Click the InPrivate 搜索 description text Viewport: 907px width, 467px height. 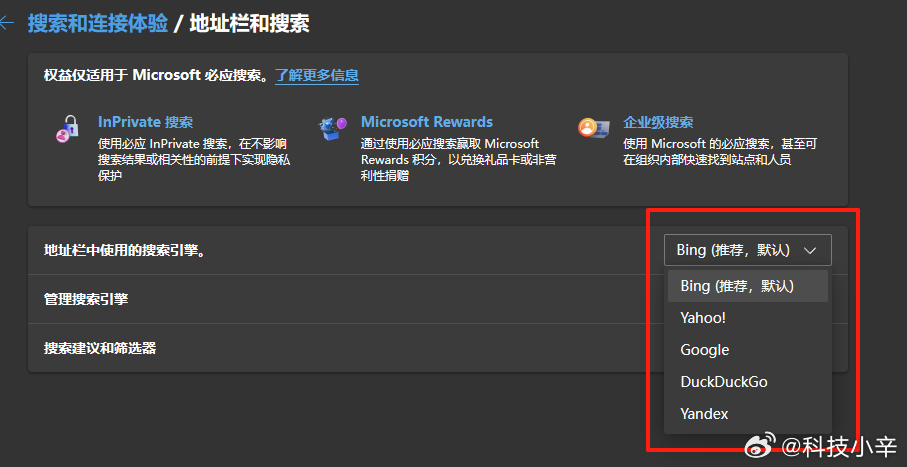(194, 160)
